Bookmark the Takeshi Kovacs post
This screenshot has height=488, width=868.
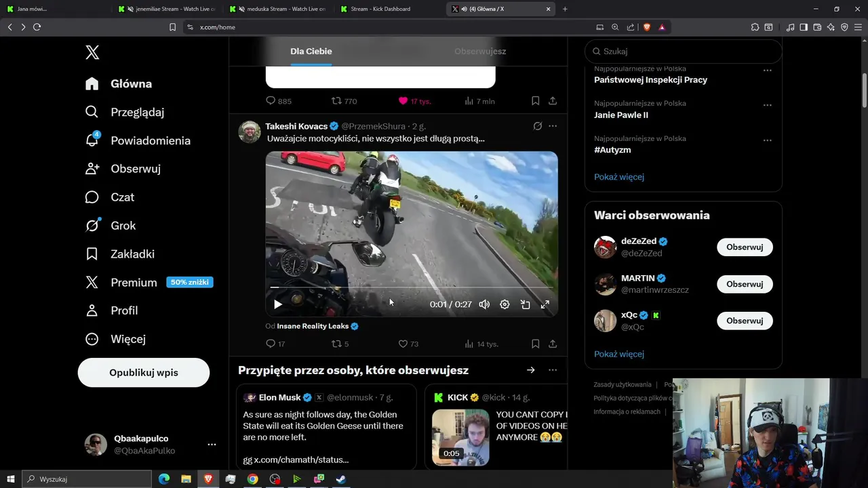tap(535, 344)
